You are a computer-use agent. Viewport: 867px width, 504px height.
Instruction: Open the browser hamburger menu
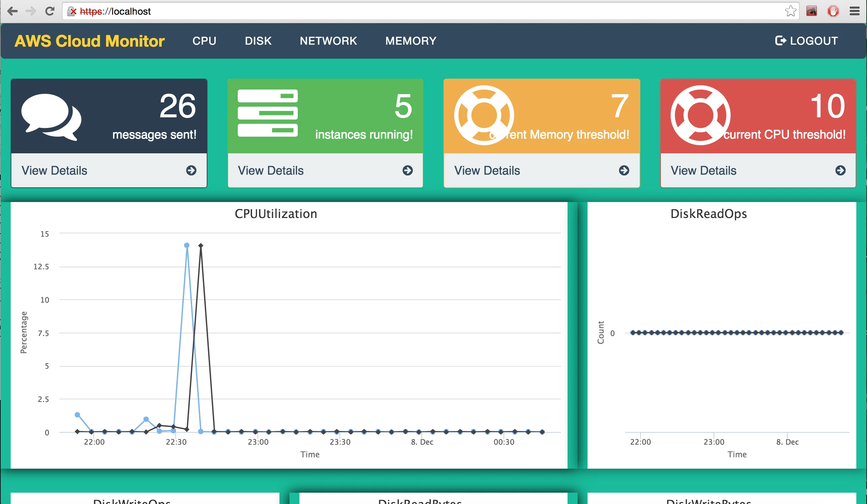855,11
